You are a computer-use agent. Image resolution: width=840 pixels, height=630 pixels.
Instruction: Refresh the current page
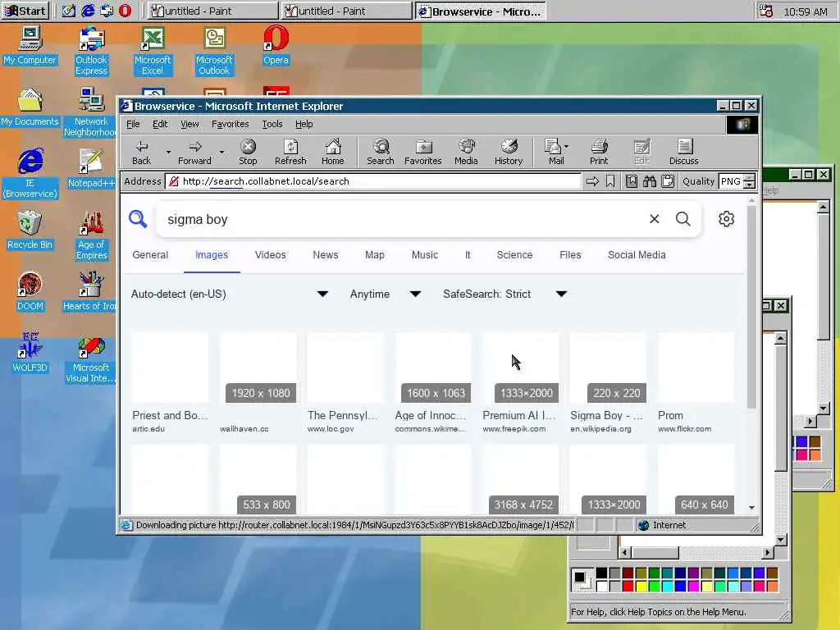tap(290, 152)
